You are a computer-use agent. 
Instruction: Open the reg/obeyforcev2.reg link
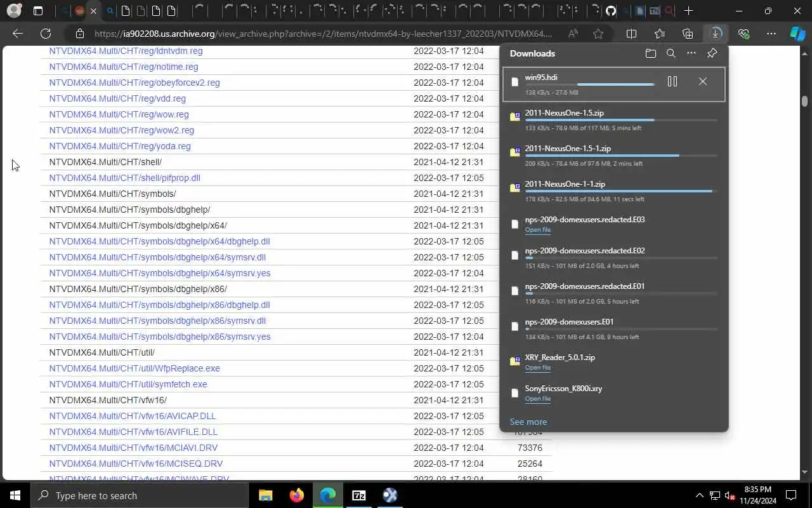pyautogui.click(x=134, y=83)
